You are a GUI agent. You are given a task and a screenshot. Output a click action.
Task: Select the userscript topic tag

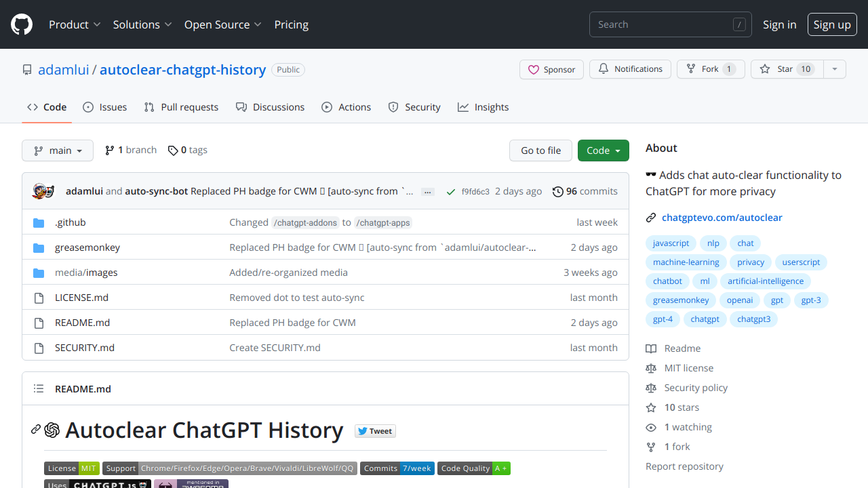click(x=801, y=262)
